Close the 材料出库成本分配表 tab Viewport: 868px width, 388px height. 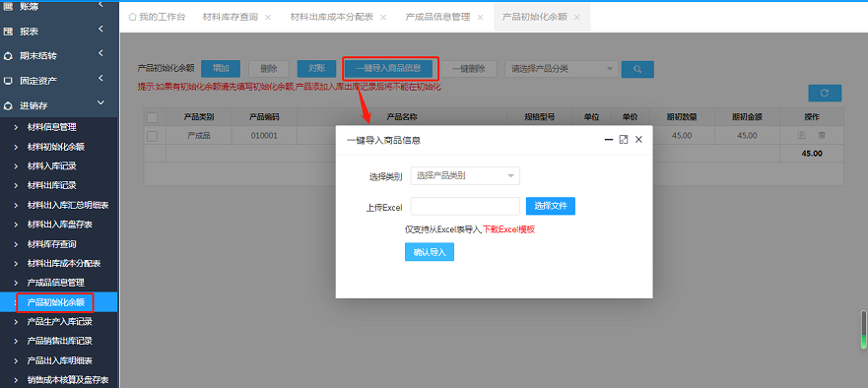[x=383, y=17]
